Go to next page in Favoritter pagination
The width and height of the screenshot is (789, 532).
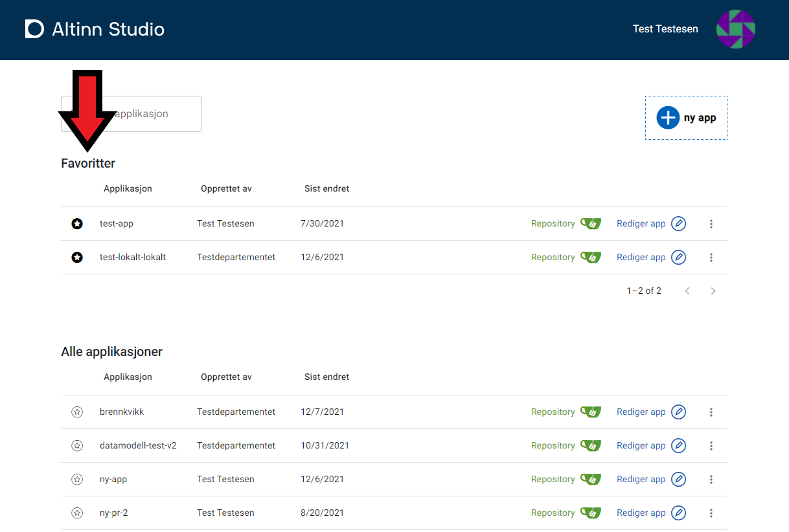tap(713, 291)
